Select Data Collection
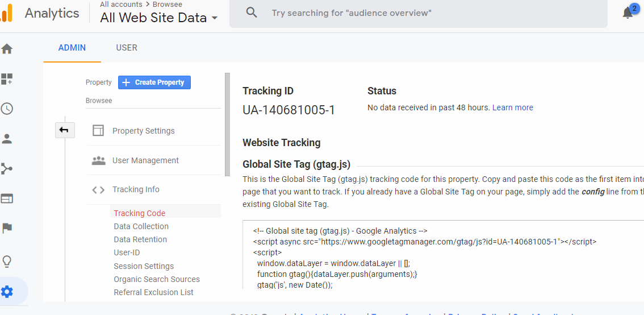Screen dimensions: 644x315 [141, 226]
